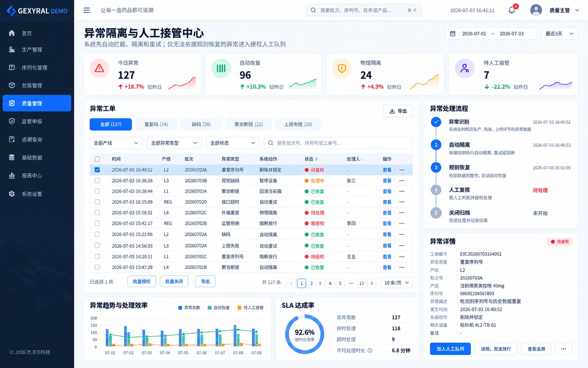Click the 生产管理 factory icon
The width and height of the screenshot is (588, 368).
pos(12,49)
